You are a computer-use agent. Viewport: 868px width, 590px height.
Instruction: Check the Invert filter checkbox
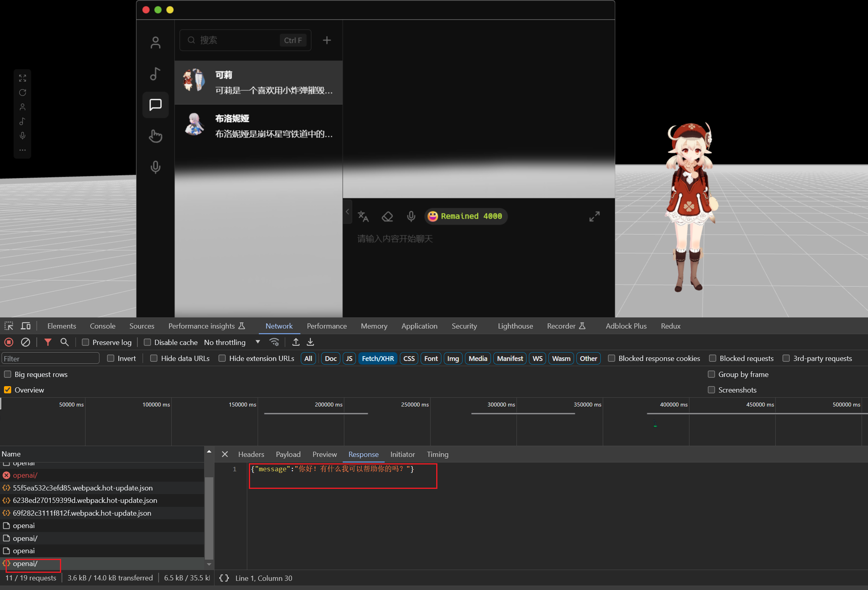(x=111, y=359)
